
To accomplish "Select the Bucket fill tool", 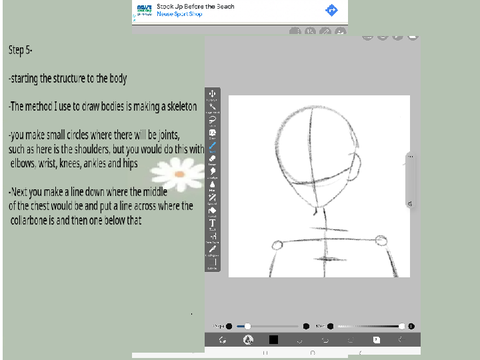I will pyautogui.click(x=212, y=211).
